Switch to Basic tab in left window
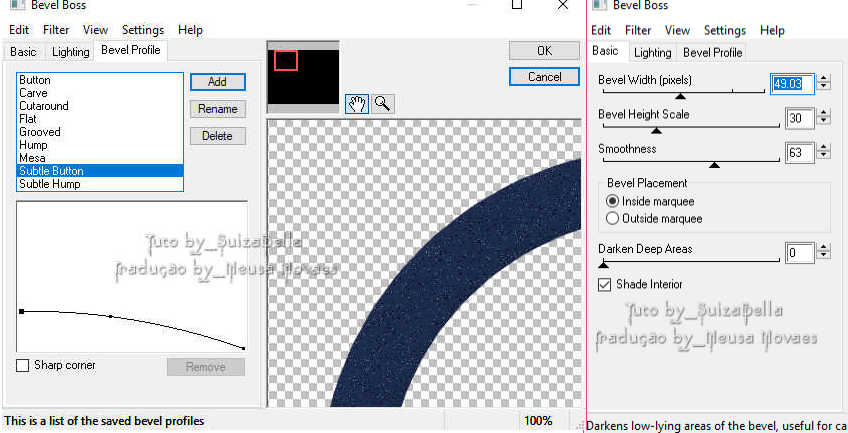The width and height of the screenshot is (848, 433). [x=23, y=52]
